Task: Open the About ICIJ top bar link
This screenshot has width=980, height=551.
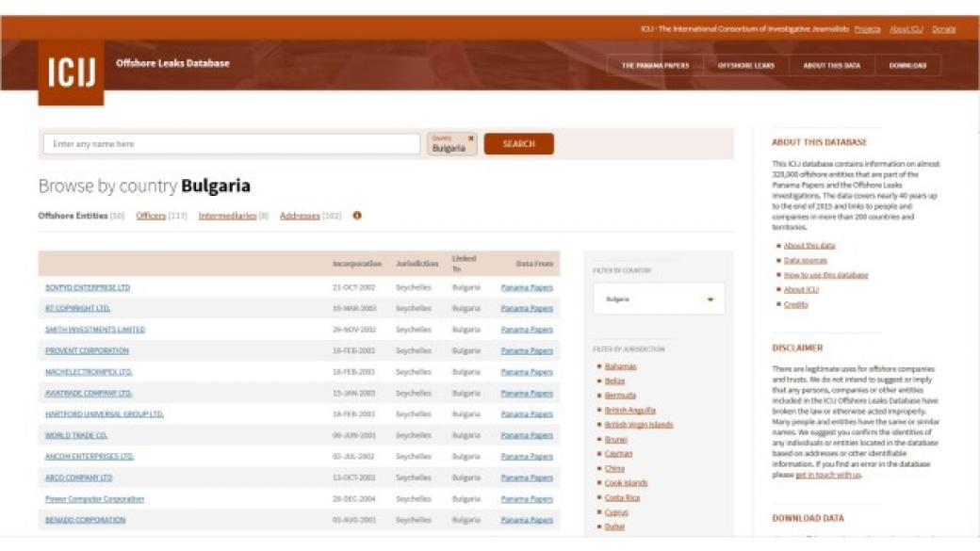Action: (906, 29)
